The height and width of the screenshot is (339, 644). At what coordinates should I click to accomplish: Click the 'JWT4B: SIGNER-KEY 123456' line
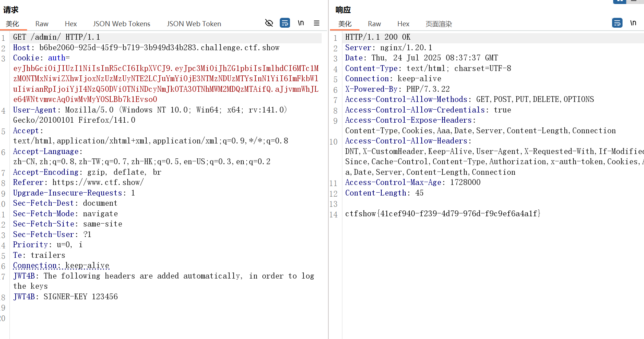point(65,297)
